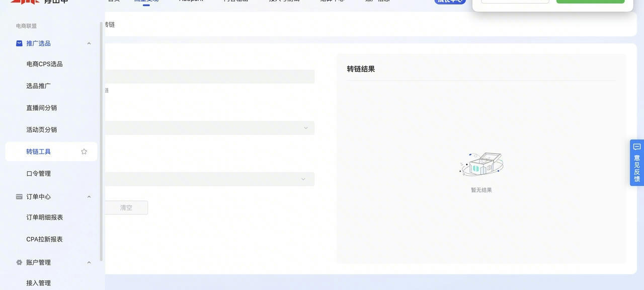Go to 选品推广 menu item
Screen dimensions: 644x290
tap(38, 86)
